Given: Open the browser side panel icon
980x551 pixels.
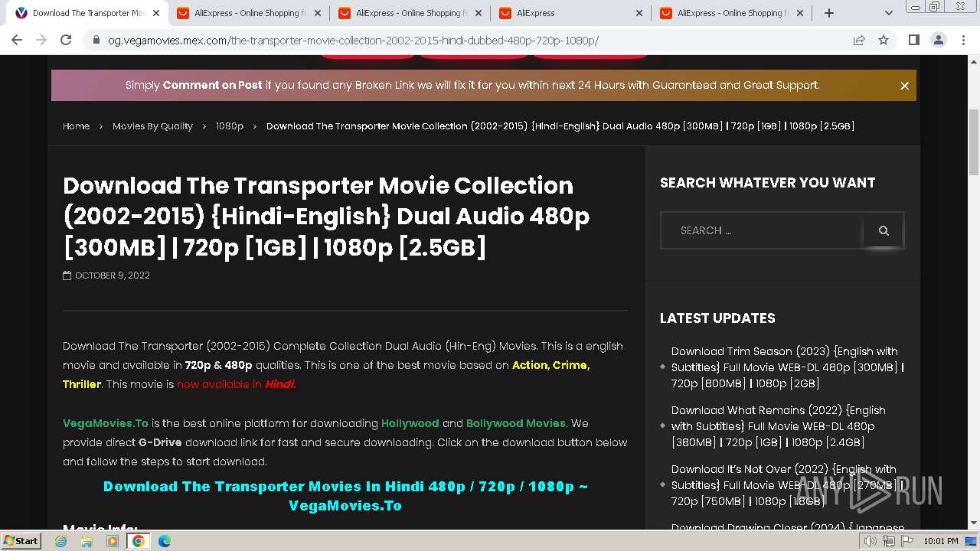Looking at the screenshot, I should 914,40.
